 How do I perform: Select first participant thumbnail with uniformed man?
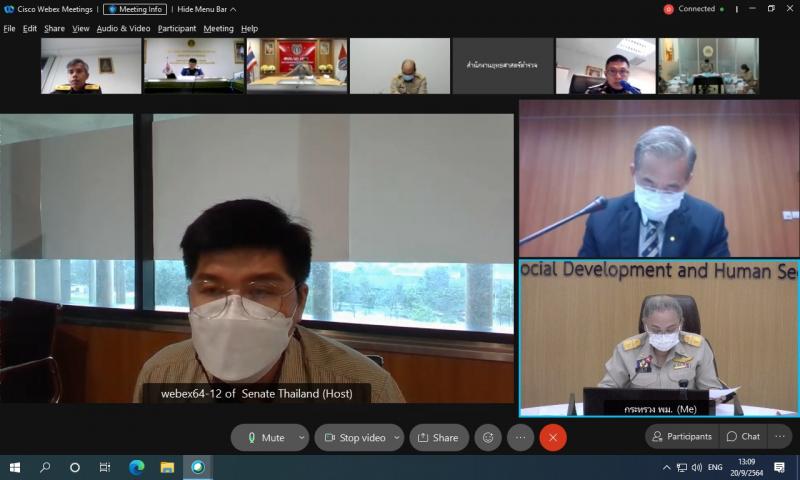click(91, 66)
